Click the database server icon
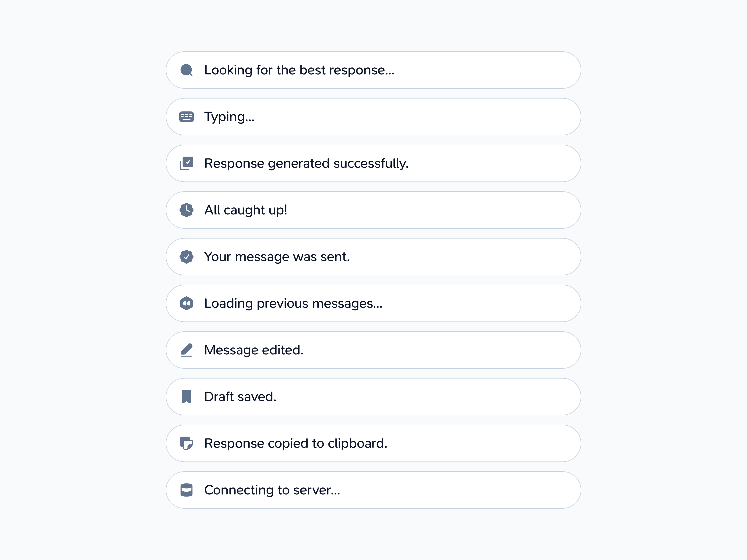747x560 pixels. tap(187, 490)
